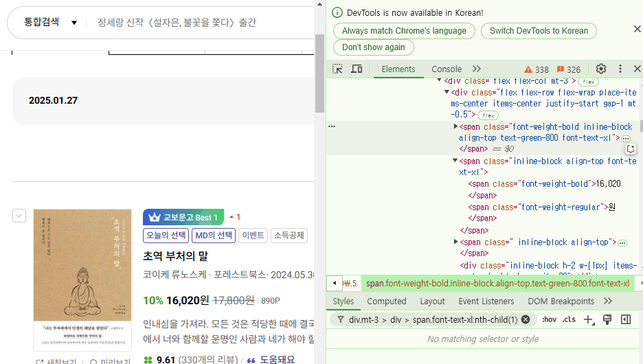Check the 초역 부처의 말 book checkbox
This screenshot has height=364, width=643.
point(19,216)
